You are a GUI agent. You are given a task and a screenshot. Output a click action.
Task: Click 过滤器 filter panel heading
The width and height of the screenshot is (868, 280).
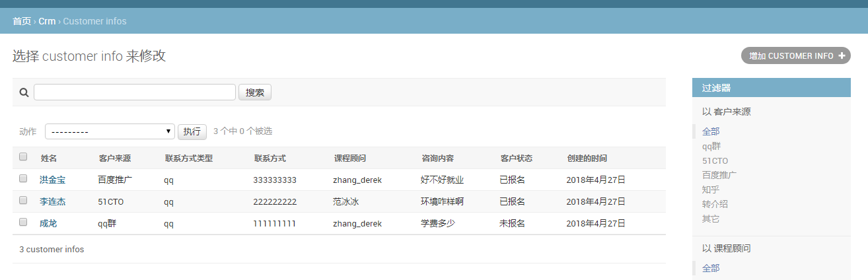[x=716, y=88]
